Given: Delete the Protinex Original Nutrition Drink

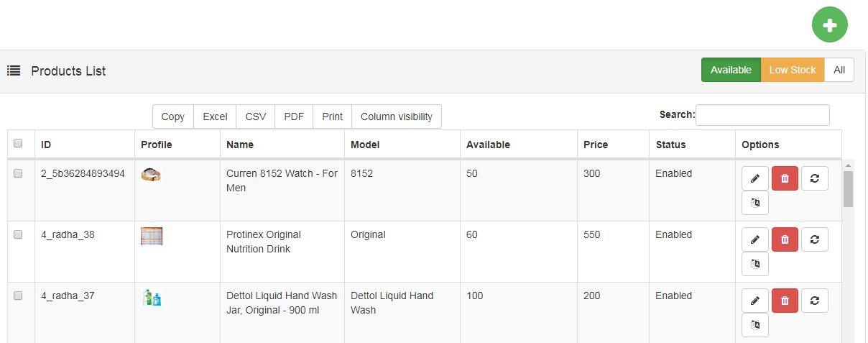Looking at the screenshot, I should (x=785, y=239).
